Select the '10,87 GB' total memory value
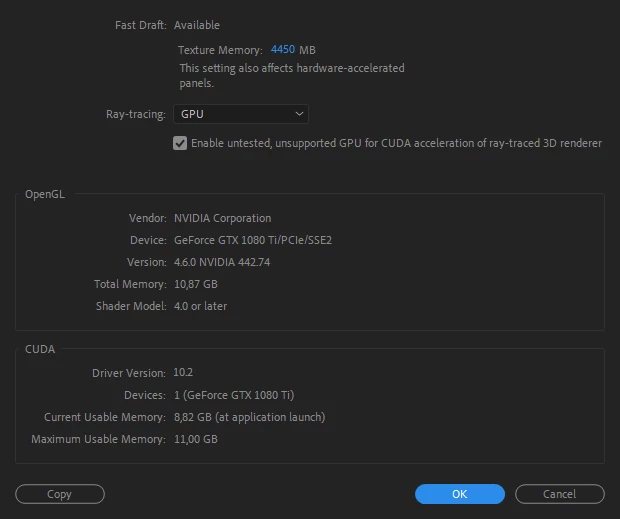Screen dimensions: 620x519 coord(196,284)
